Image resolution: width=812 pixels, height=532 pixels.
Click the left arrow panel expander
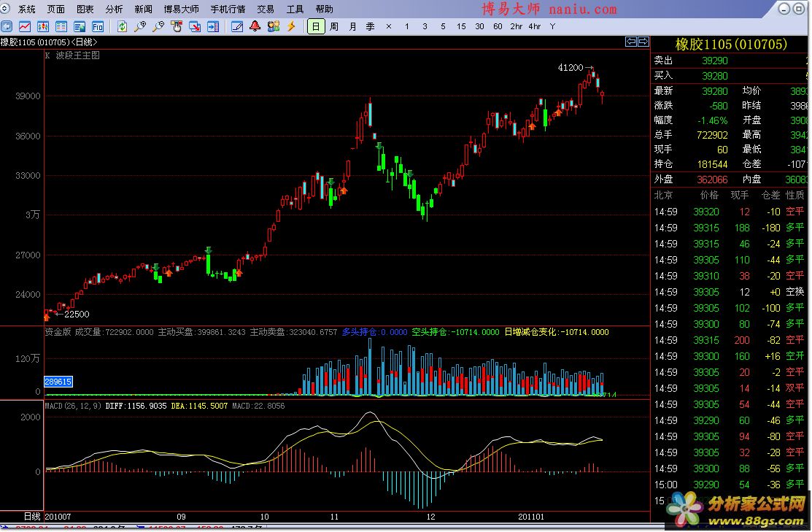tap(631, 42)
